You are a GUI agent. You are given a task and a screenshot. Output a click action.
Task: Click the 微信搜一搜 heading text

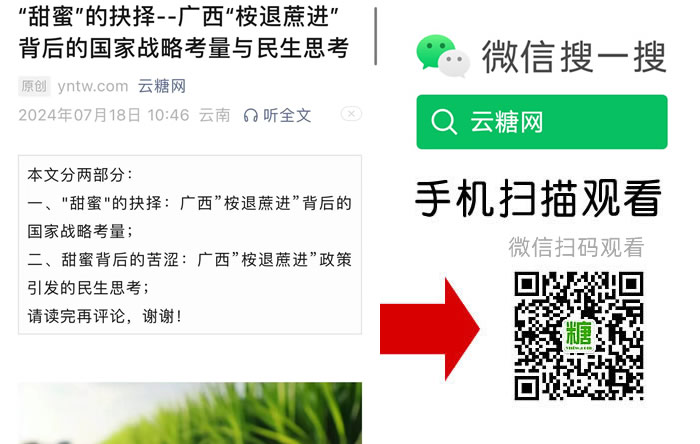574,57
